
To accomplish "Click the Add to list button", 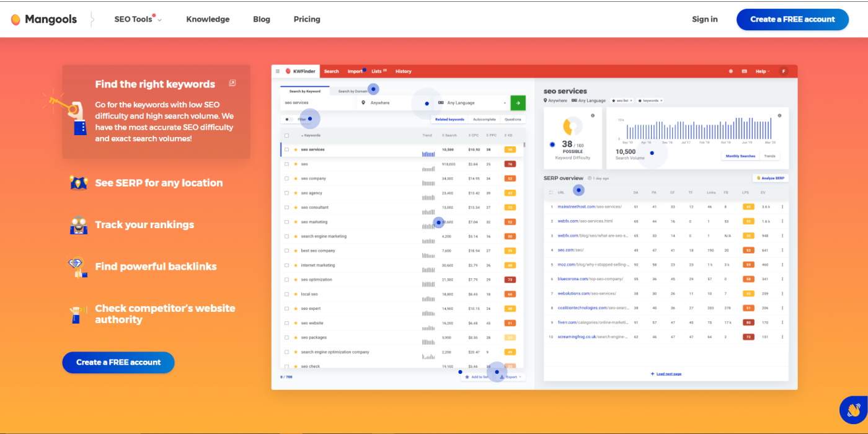I will [x=477, y=377].
